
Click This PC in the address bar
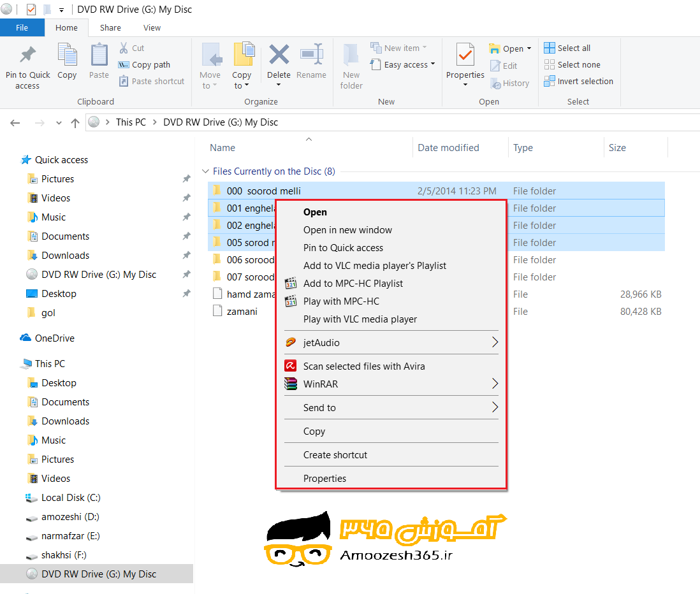point(131,122)
